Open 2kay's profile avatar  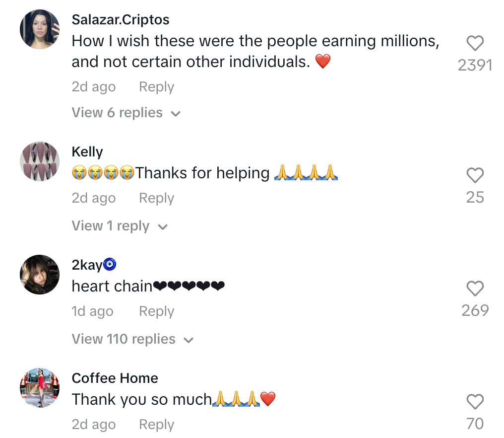(40, 275)
